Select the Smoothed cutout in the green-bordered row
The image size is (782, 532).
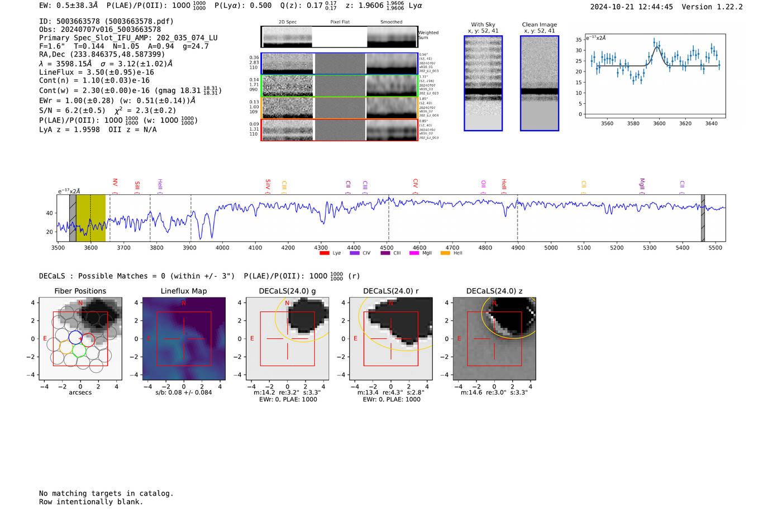[x=392, y=86]
